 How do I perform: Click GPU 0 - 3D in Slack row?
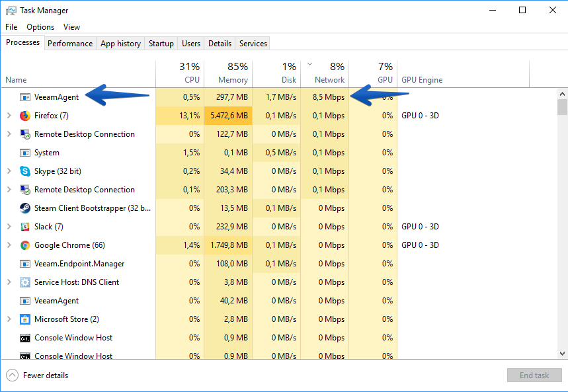420,227
